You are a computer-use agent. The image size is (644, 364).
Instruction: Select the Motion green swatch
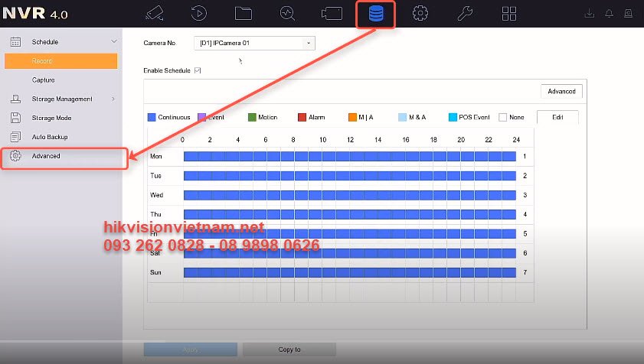[x=252, y=117]
